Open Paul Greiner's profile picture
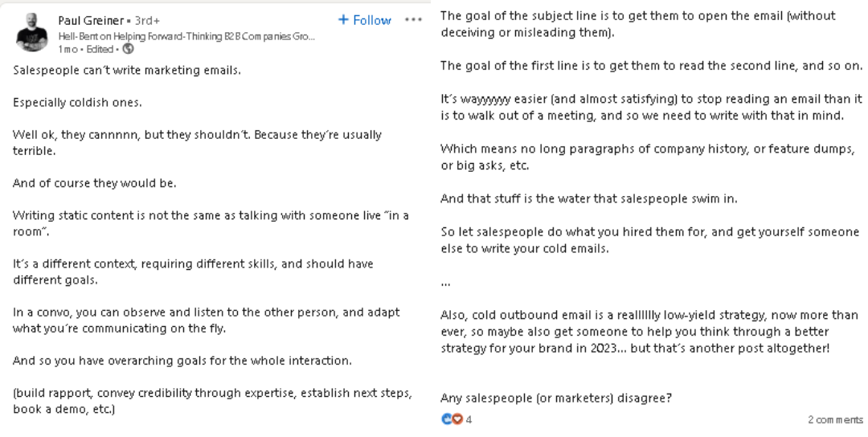Screen dimensions: 868x437 click(32, 32)
